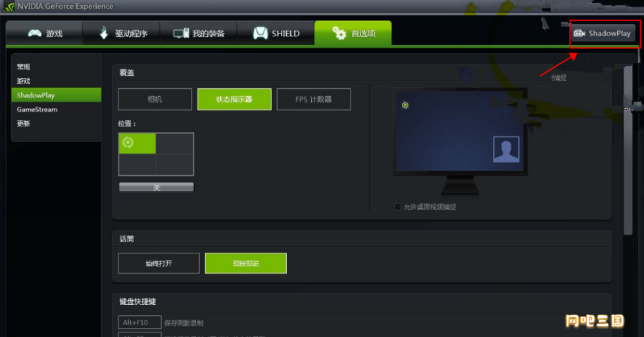The image size is (644, 337).
Task: Click the status indicator icon in preview
Action: point(405,105)
